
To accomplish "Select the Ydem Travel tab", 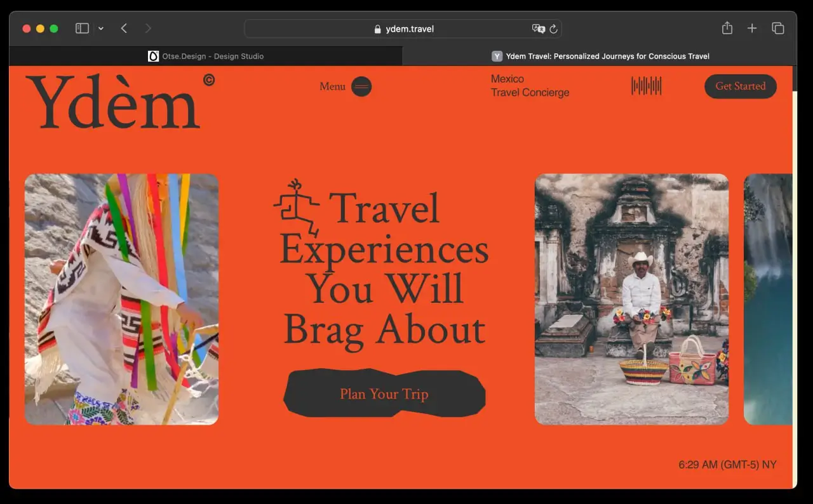I will 600,56.
